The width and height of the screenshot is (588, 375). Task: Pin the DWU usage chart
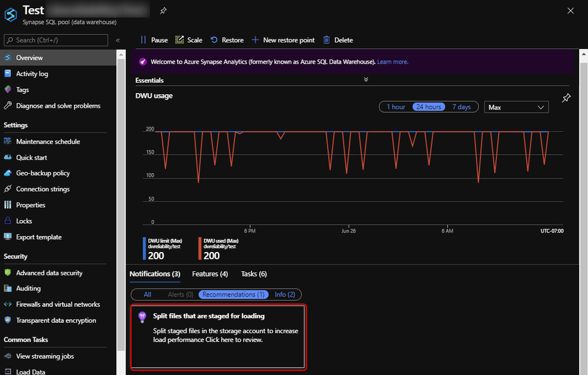[x=566, y=98]
